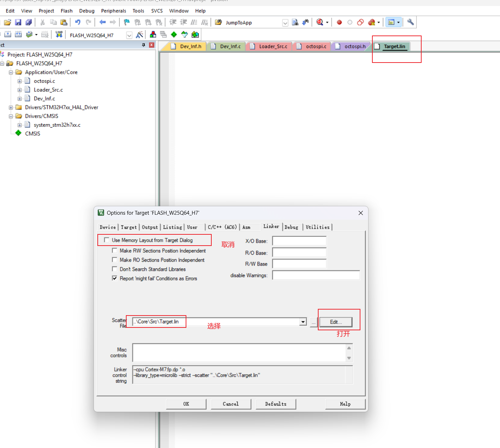
Task: Click the Project window layout icon
Action: coord(391,22)
